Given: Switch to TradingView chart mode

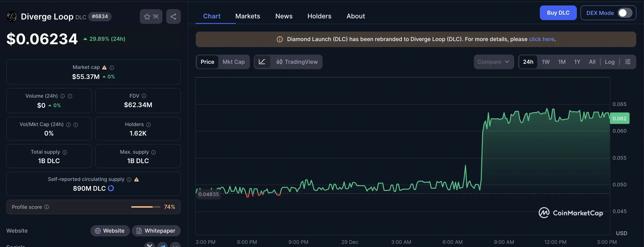Looking at the screenshot, I should click(297, 62).
